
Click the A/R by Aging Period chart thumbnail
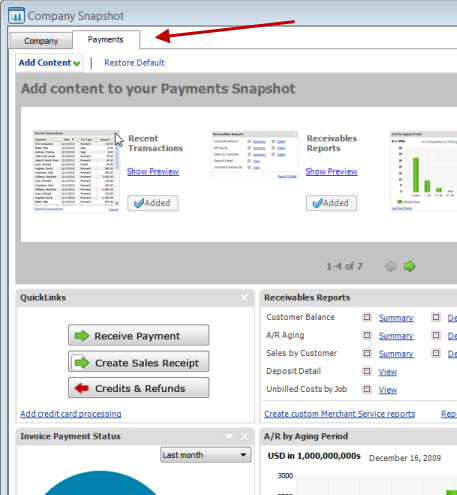click(x=424, y=171)
